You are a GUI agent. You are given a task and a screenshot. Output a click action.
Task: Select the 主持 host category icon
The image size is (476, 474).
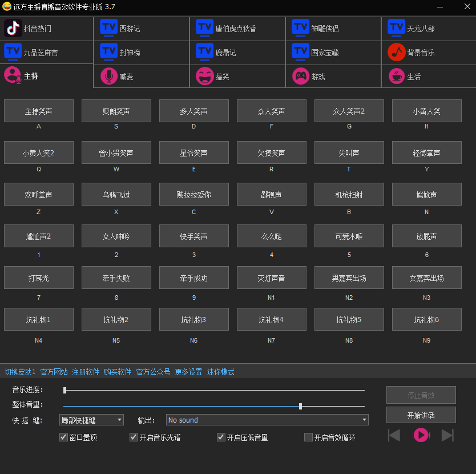[x=13, y=75]
